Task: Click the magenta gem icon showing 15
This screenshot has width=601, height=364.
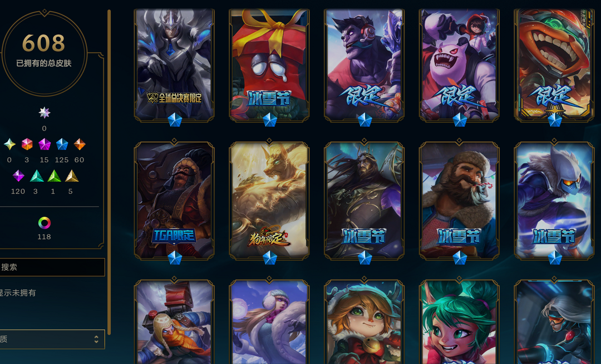Action: (x=45, y=144)
